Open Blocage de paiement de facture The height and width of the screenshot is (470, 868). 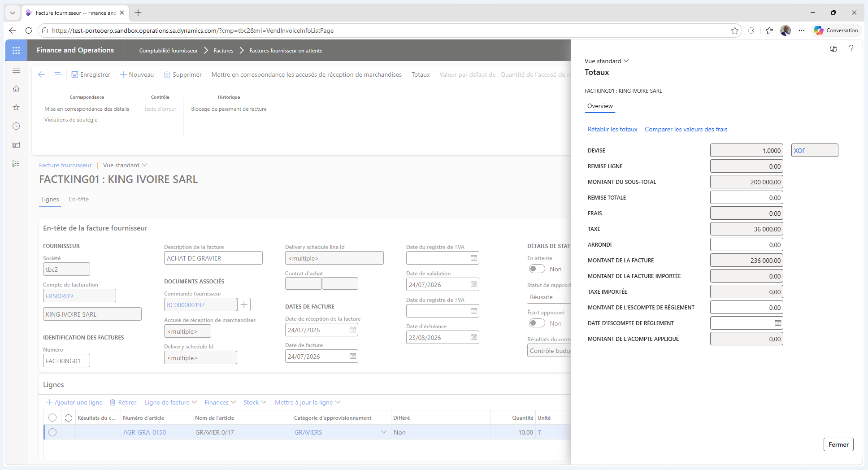[x=229, y=109]
